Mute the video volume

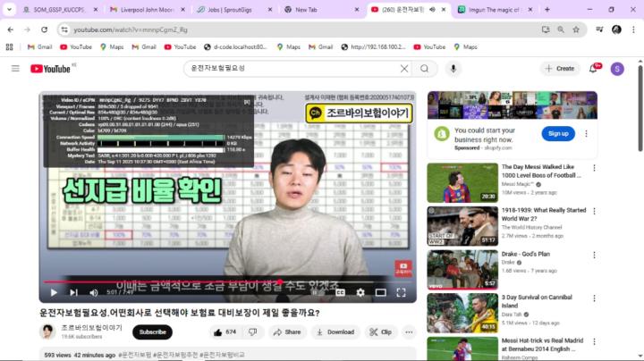click(94, 292)
